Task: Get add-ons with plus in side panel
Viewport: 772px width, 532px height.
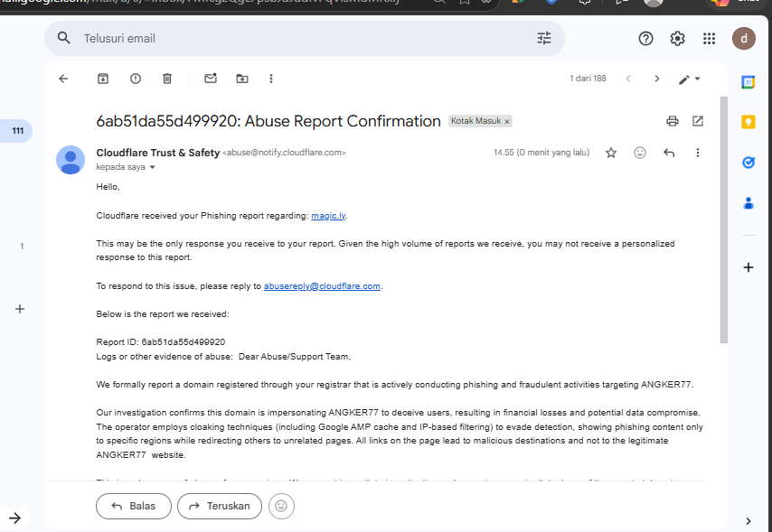Action: [x=748, y=267]
